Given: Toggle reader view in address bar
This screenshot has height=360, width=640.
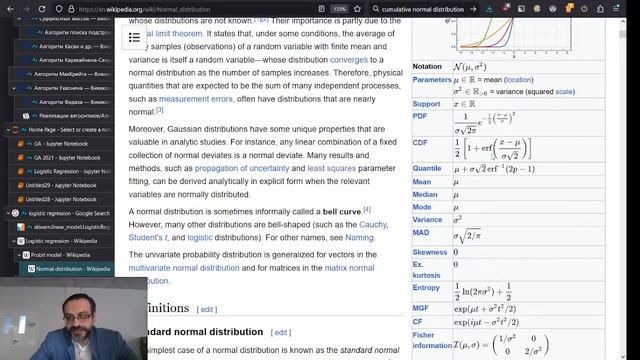Looking at the screenshot, I should pos(321,9).
